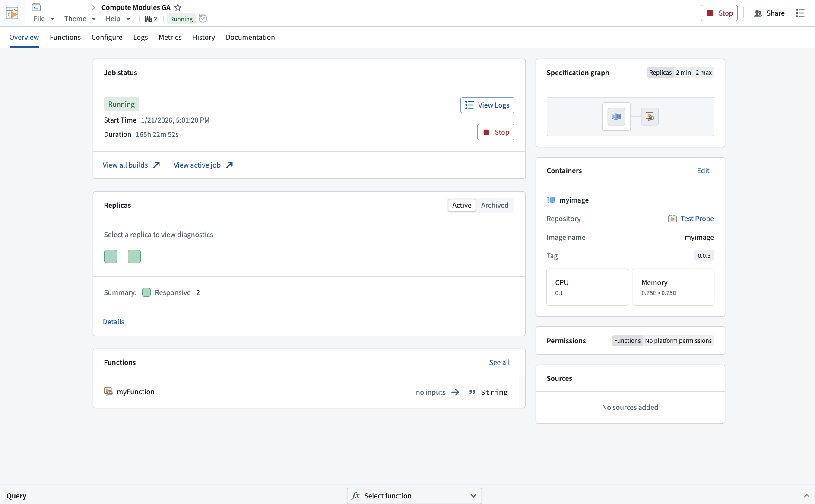
Task: Switch replicas view to Active
Action: coord(461,205)
